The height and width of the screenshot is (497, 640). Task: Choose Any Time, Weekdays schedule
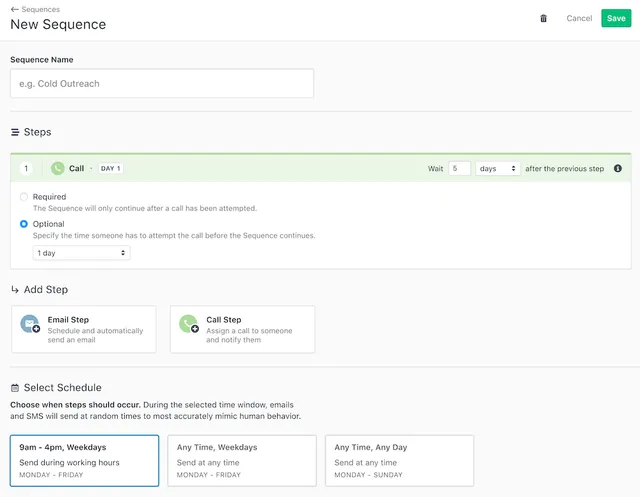click(242, 461)
